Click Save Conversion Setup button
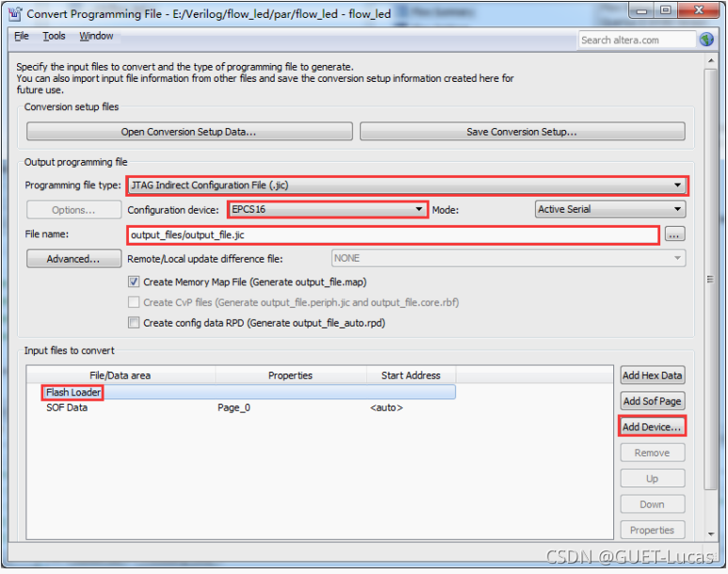 pyautogui.click(x=522, y=132)
